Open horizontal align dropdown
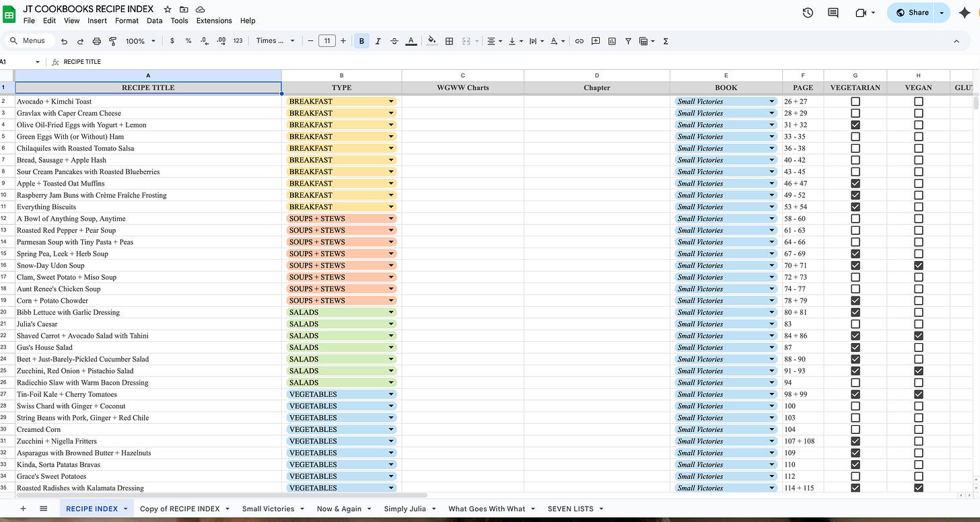Viewport: 980px width, 522px height. coord(495,41)
